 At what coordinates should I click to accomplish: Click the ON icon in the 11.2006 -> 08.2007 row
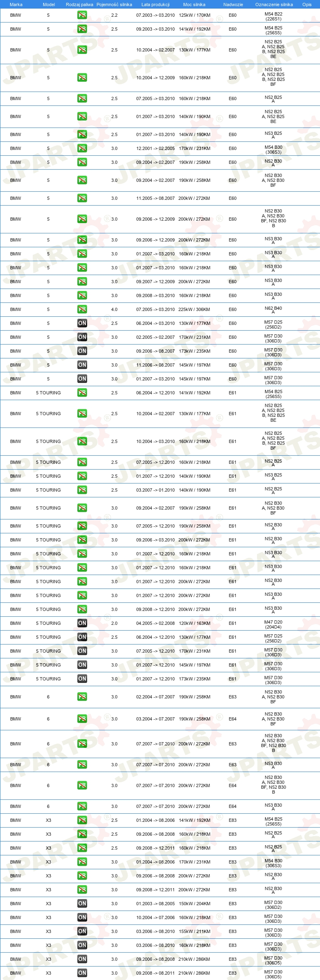click(82, 365)
